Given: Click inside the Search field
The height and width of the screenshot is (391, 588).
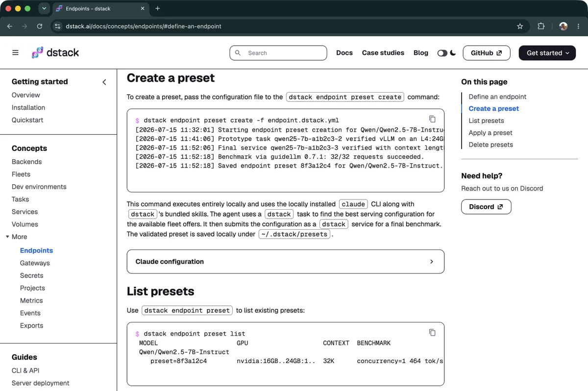Looking at the screenshot, I should 278,53.
